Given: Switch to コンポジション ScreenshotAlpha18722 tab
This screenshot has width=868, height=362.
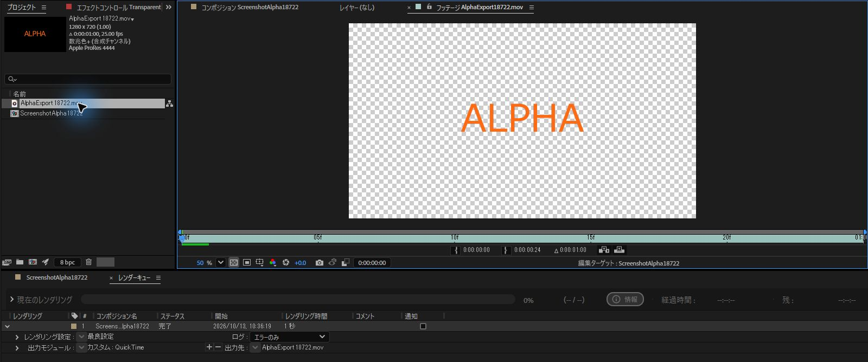Looking at the screenshot, I should pos(250,8).
